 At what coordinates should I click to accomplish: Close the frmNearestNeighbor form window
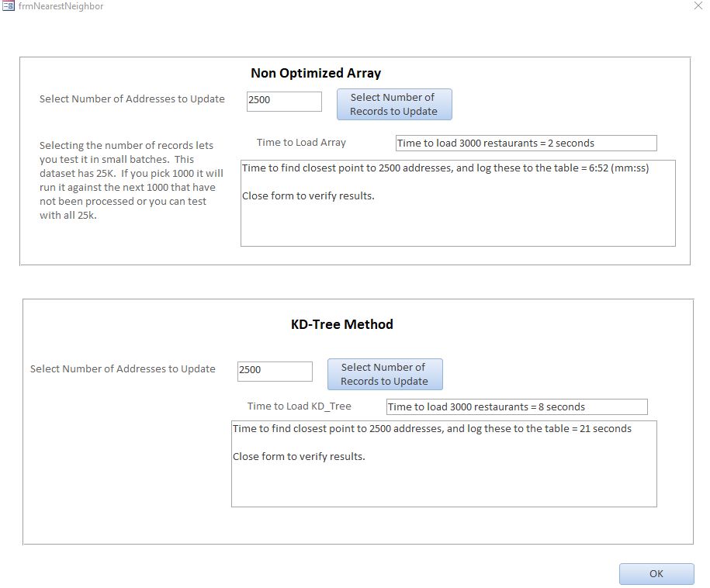point(698,6)
